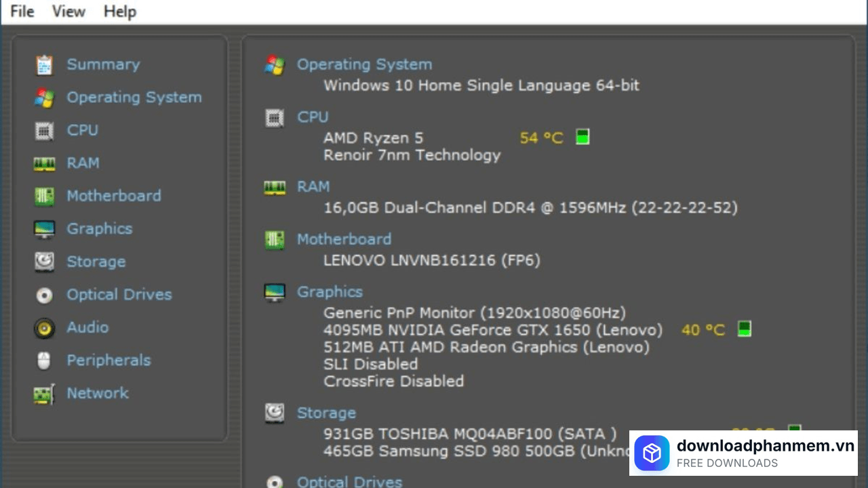Click the CPU chip icon in summary panel
Image resolution: width=868 pixels, height=488 pixels.
[275, 118]
